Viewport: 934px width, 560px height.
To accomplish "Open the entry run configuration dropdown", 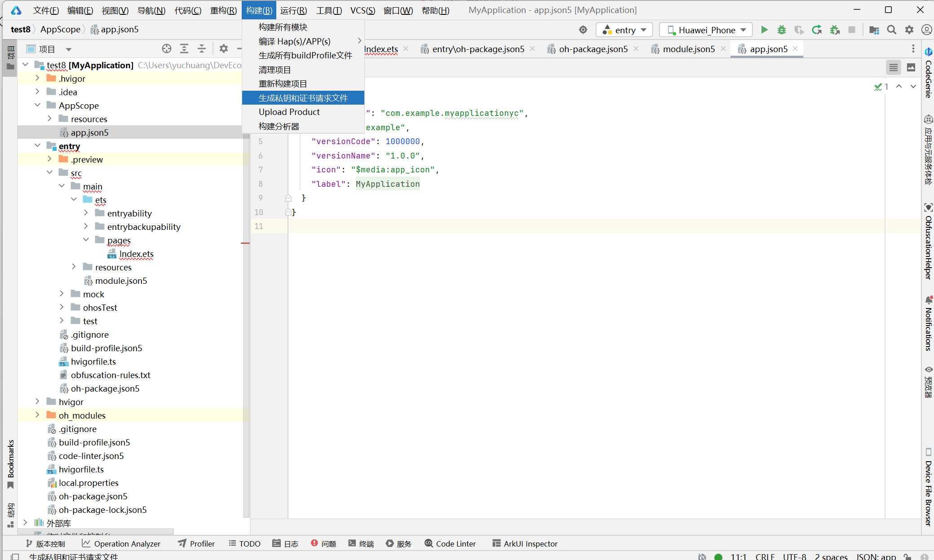I will (624, 30).
